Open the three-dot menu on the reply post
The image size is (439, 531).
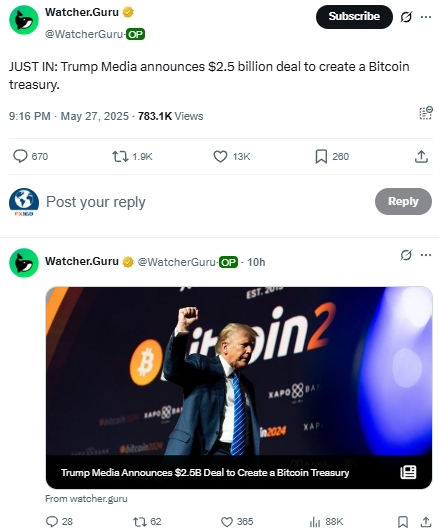[x=426, y=255]
